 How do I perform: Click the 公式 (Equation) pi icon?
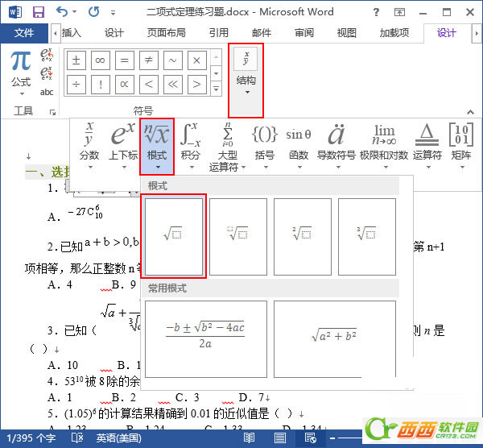pos(21,64)
